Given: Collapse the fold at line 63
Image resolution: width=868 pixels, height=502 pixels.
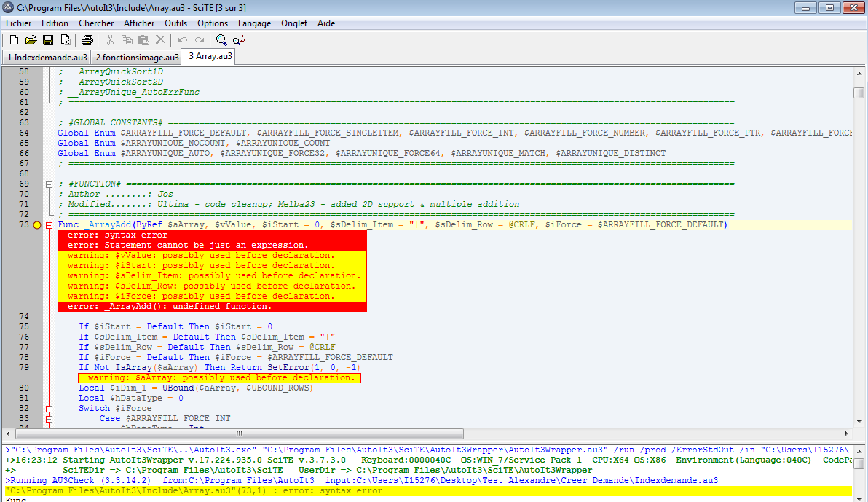Looking at the screenshot, I should 49,123.
